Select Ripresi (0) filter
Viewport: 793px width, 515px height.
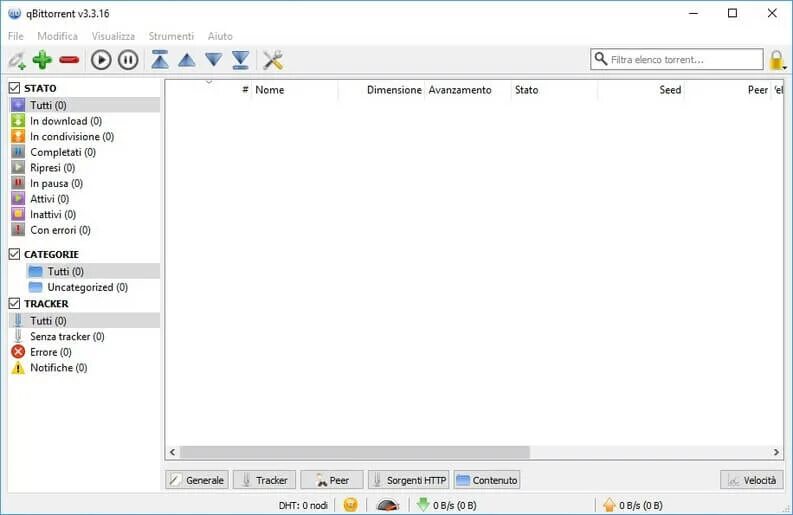pos(84,167)
